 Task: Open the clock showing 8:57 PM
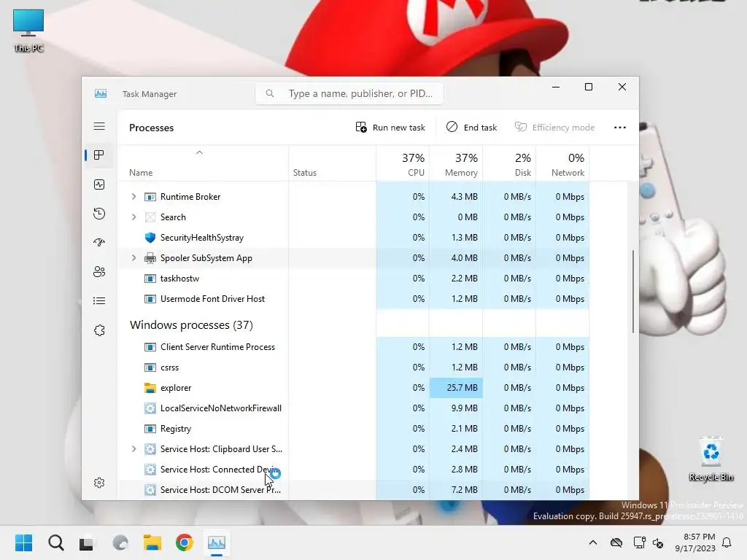[x=695, y=542]
